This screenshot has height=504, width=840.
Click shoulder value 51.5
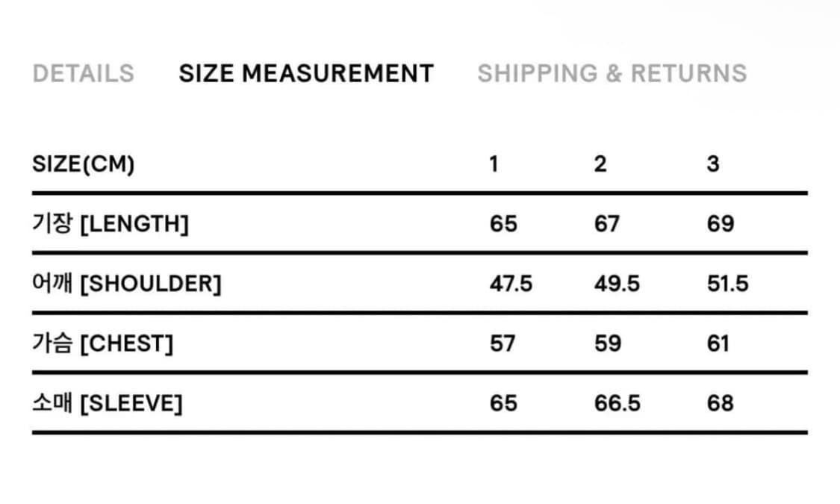pos(727,284)
